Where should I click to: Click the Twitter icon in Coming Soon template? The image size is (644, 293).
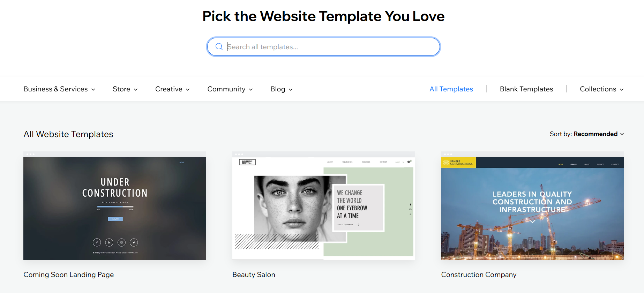(134, 242)
